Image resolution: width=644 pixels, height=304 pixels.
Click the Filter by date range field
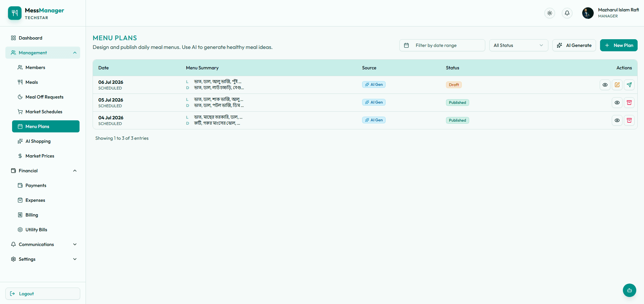point(442,45)
